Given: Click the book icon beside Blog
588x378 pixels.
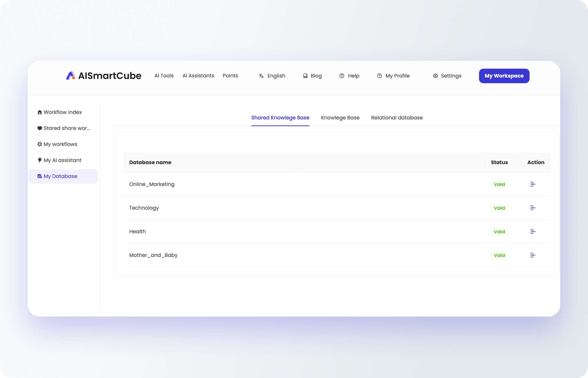Looking at the screenshot, I should tap(305, 76).
